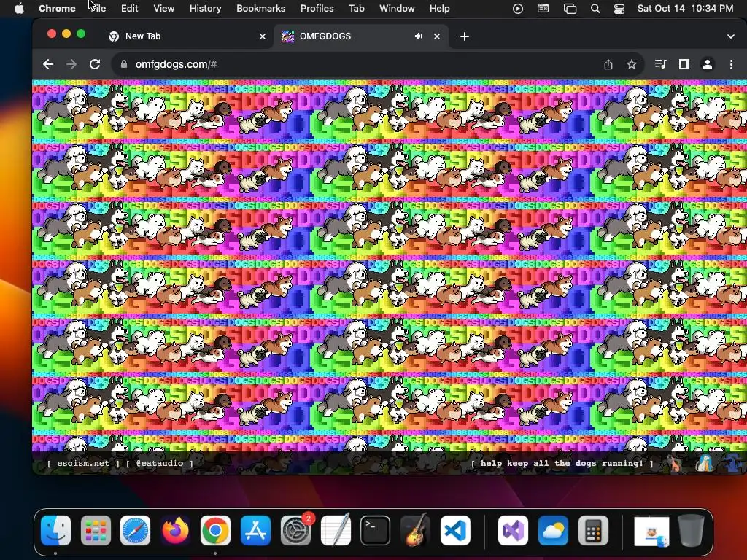Image resolution: width=747 pixels, height=560 pixels.
Task: Open Visual Studio Code from the Dock
Action: coord(455,531)
